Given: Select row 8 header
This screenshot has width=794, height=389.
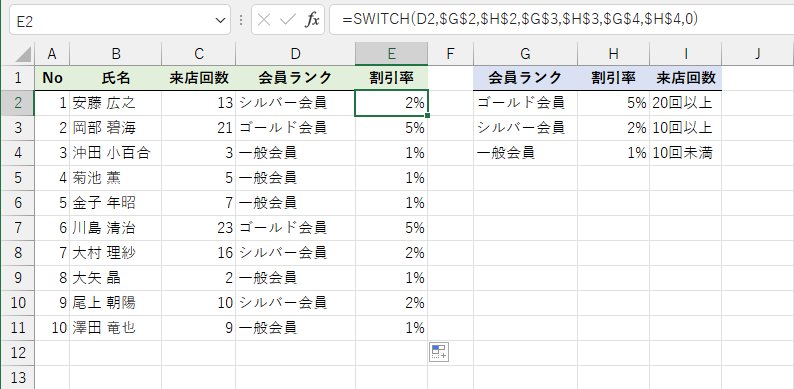Looking at the screenshot, I should point(18,253).
